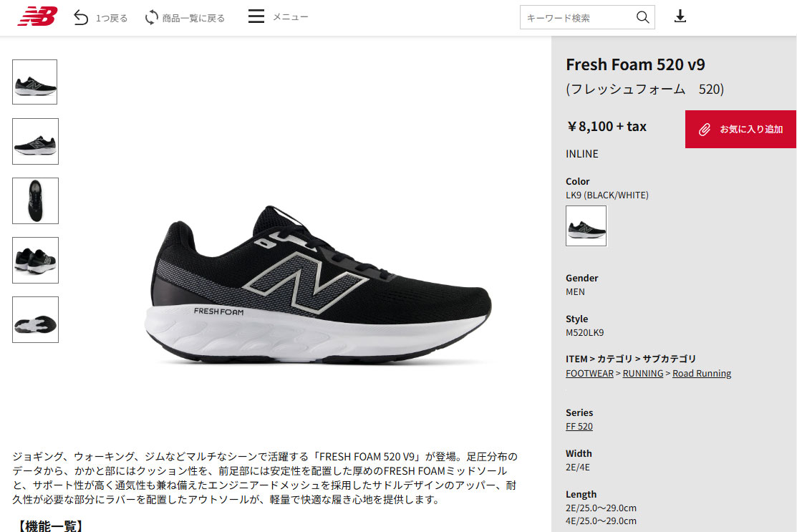Select the first side-view shoe thumbnail
Screen dimensions: 797x532
point(34,82)
